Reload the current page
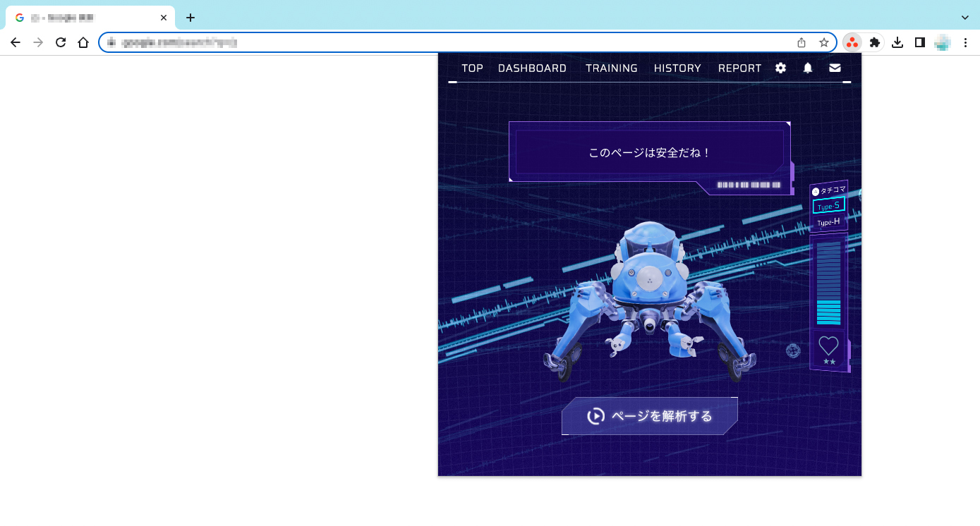 61,42
